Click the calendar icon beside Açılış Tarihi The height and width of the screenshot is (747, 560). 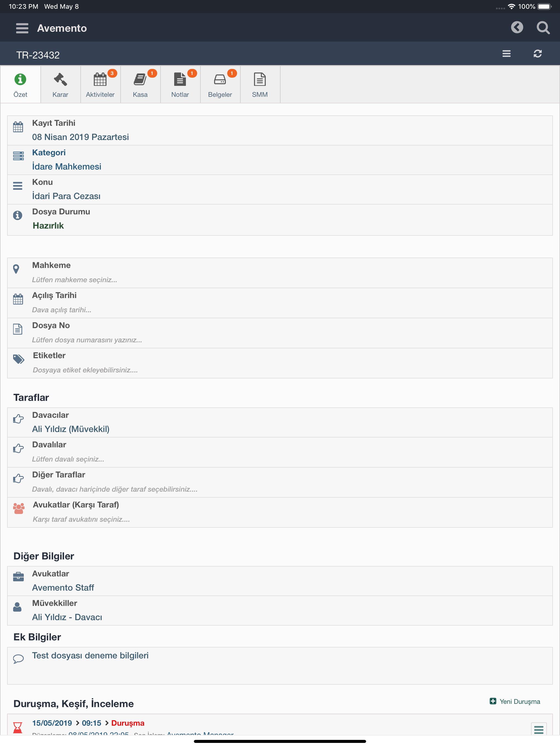(x=18, y=299)
